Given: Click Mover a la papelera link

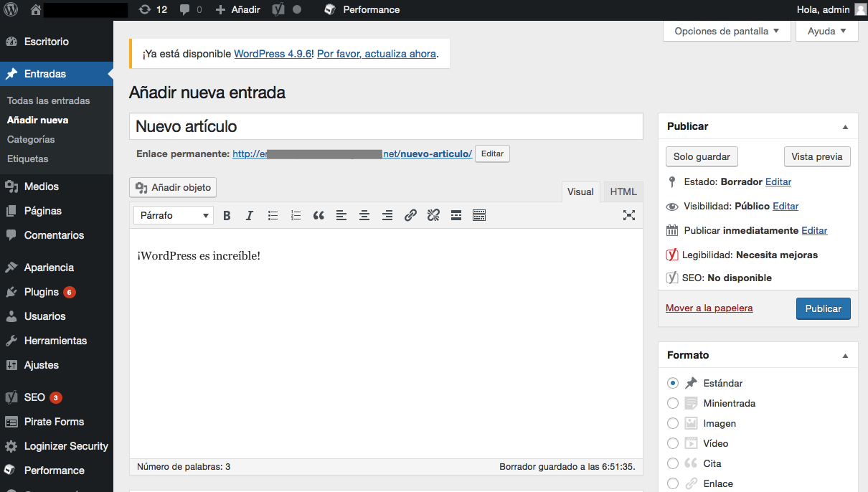Looking at the screenshot, I should [709, 308].
